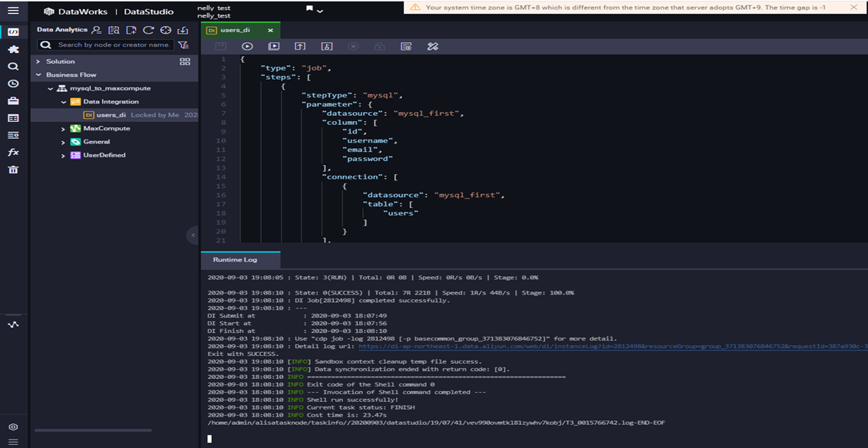The width and height of the screenshot is (868, 448).
Task: Open users_di node in the tree
Action: point(111,115)
